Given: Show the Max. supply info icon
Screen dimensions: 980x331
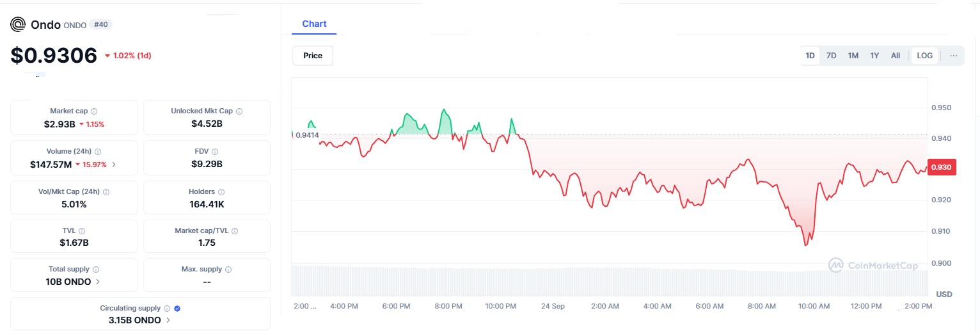Looking at the screenshot, I should click(228, 270).
